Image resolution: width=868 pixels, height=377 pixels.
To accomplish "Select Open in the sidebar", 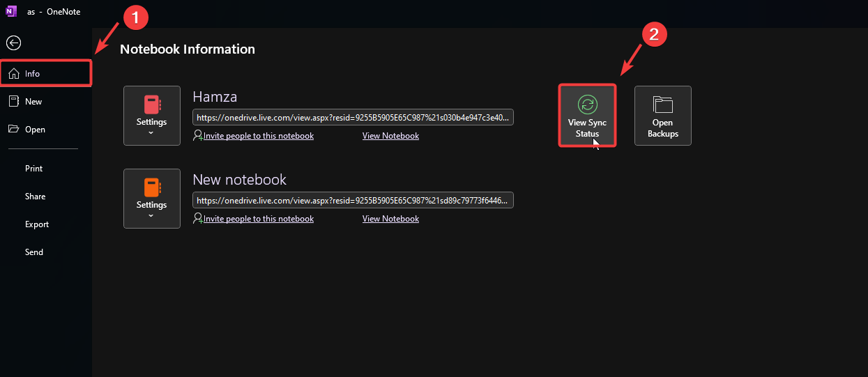I will [x=46, y=130].
